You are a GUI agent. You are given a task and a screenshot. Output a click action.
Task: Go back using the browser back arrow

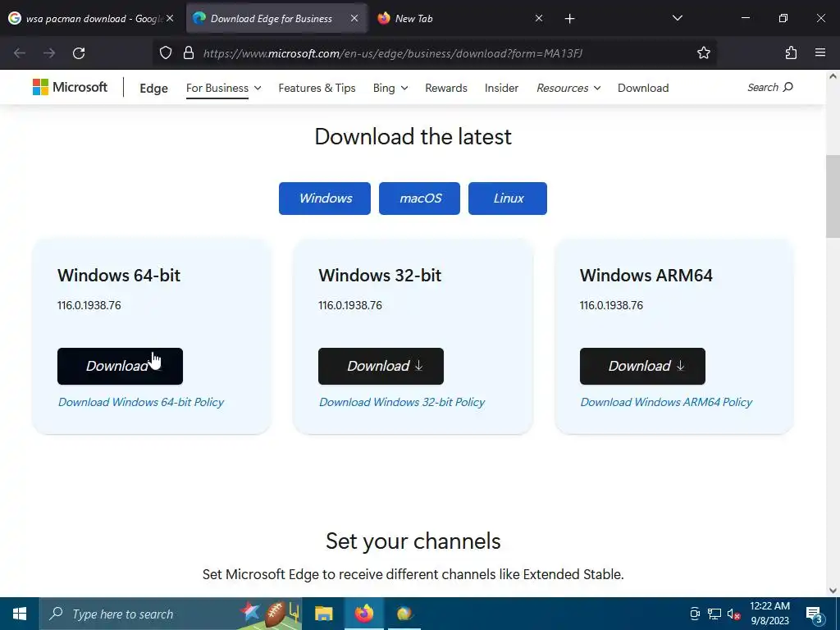(x=20, y=53)
